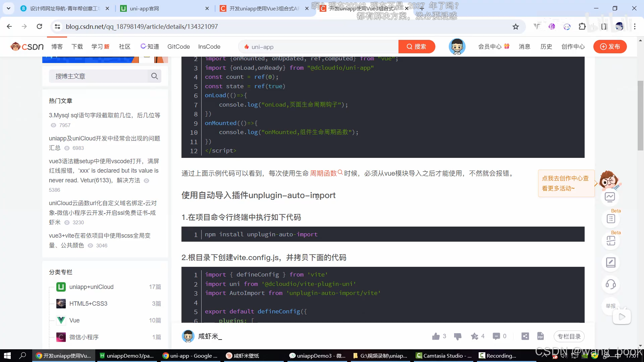Open the GitCode menu item

[178, 47]
